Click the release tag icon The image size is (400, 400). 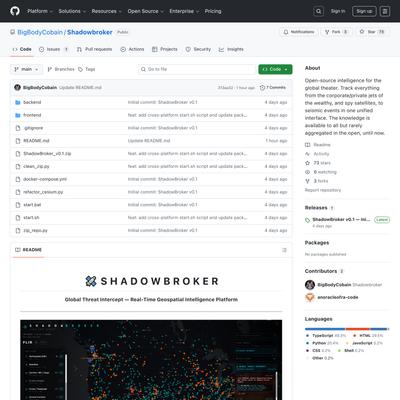307,220
